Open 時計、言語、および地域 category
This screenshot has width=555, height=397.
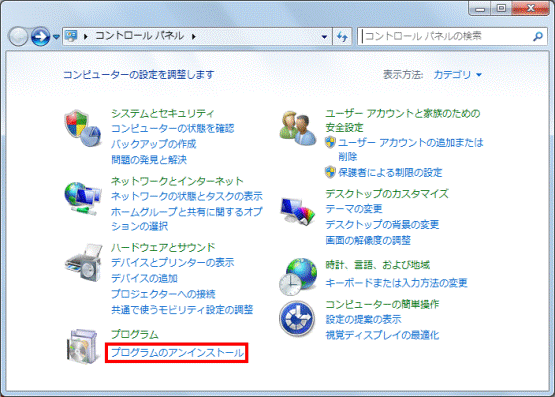coord(378,265)
